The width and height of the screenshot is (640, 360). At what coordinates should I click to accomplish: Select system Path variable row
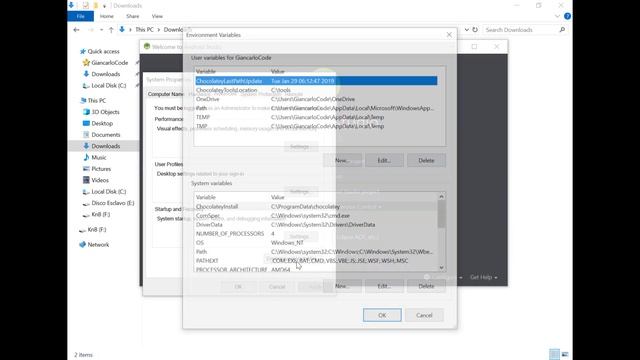[316, 251]
